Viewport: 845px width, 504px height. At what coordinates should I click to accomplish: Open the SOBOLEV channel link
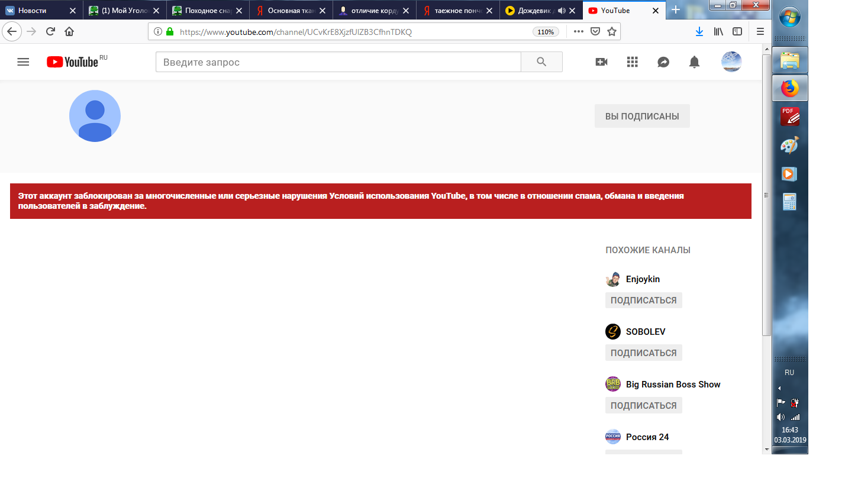pos(645,332)
